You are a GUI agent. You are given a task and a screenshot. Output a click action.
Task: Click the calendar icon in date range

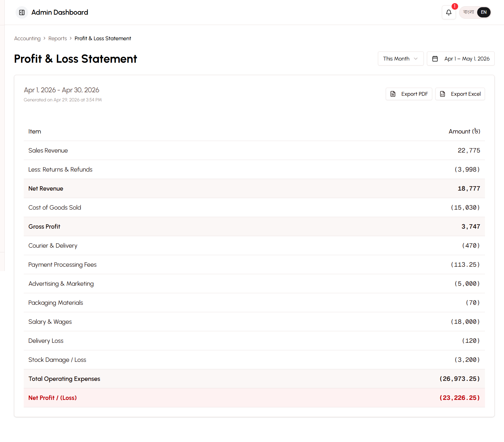click(x=435, y=59)
